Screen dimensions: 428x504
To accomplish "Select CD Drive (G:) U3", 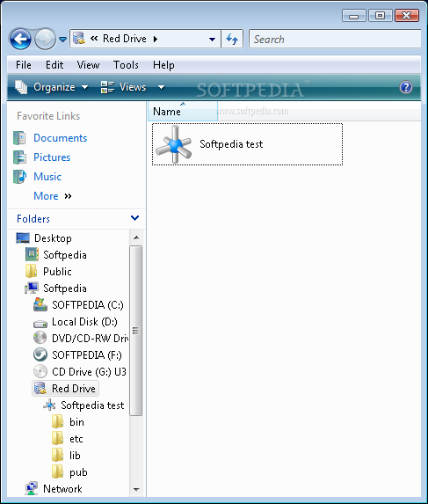I will 90,371.
